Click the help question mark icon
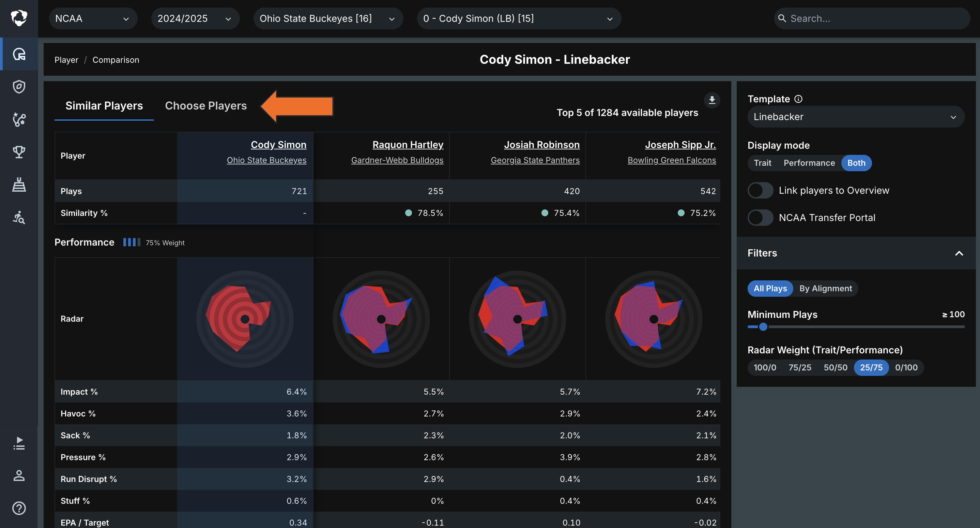 (19, 508)
